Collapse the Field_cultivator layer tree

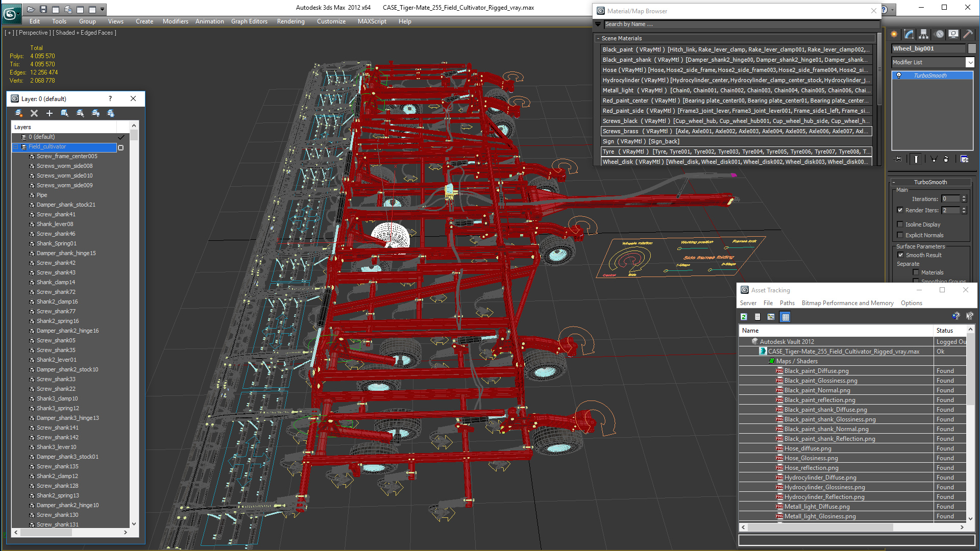[x=16, y=147]
